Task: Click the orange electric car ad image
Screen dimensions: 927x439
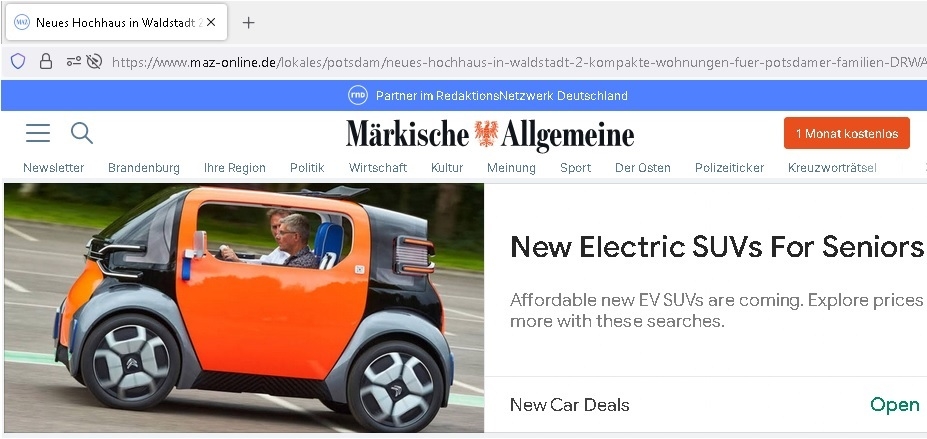Action: point(244,308)
